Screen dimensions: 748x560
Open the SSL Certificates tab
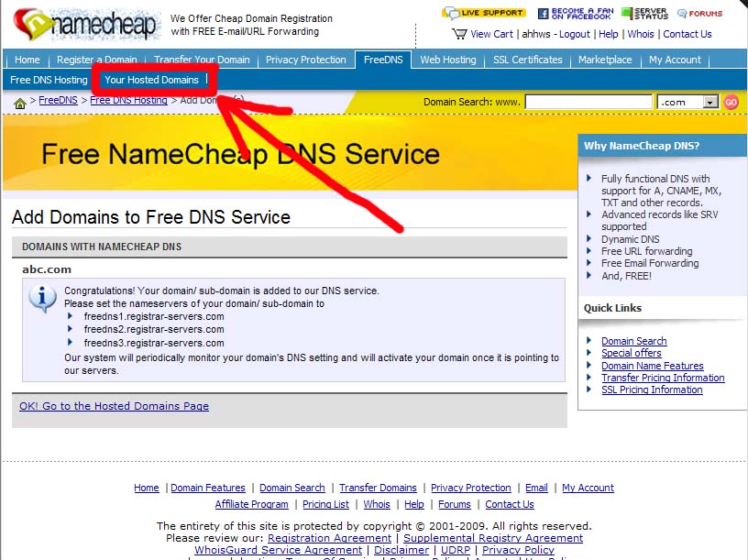click(x=528, y=60)
